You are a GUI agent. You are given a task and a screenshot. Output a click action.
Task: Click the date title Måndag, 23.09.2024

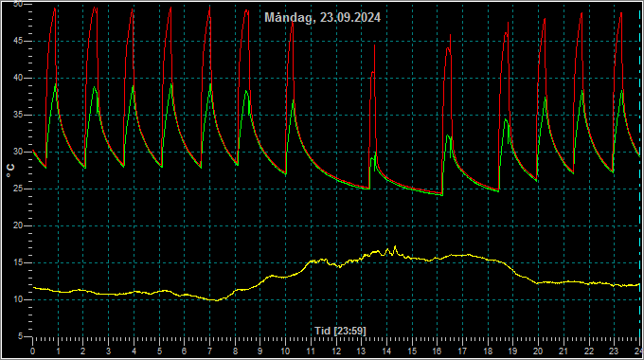pos(322,17)
